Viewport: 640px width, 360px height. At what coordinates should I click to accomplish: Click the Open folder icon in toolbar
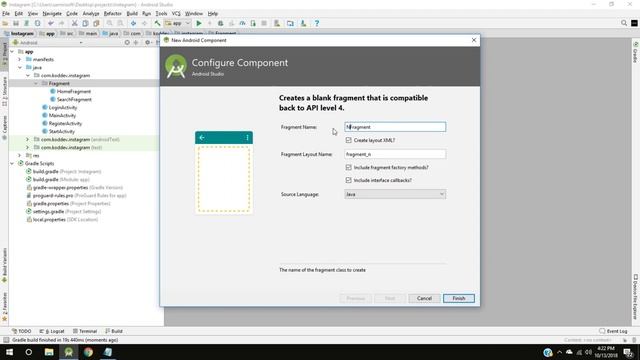point(5,23)
